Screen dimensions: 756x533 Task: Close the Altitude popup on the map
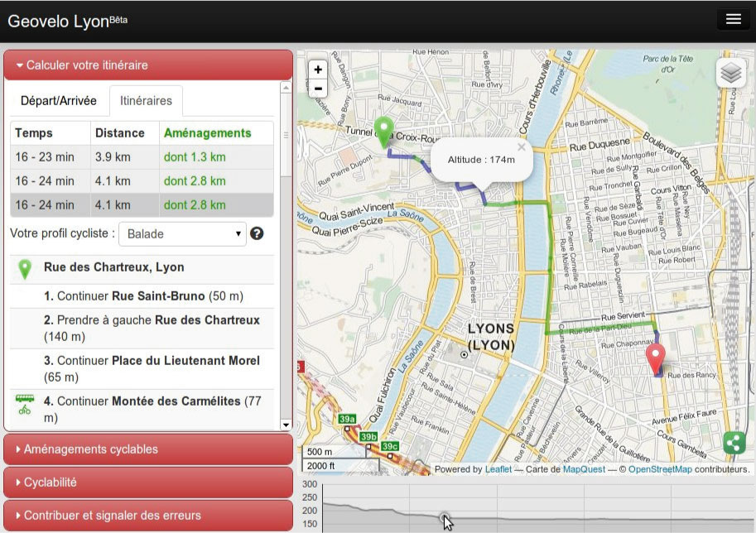pyautogui.click(x=522, y=147)
